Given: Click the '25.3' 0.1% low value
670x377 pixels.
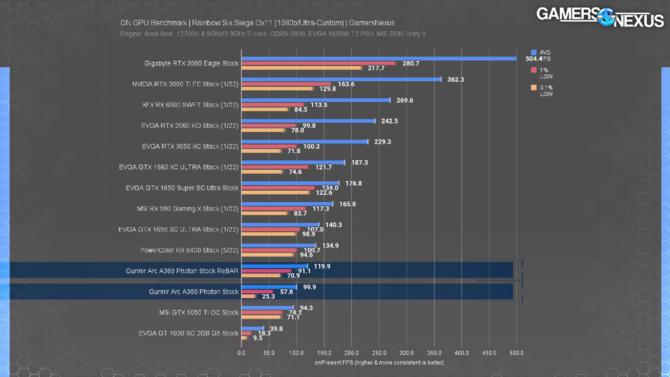Looking at the screenshot, I should [x=268, y=296].
